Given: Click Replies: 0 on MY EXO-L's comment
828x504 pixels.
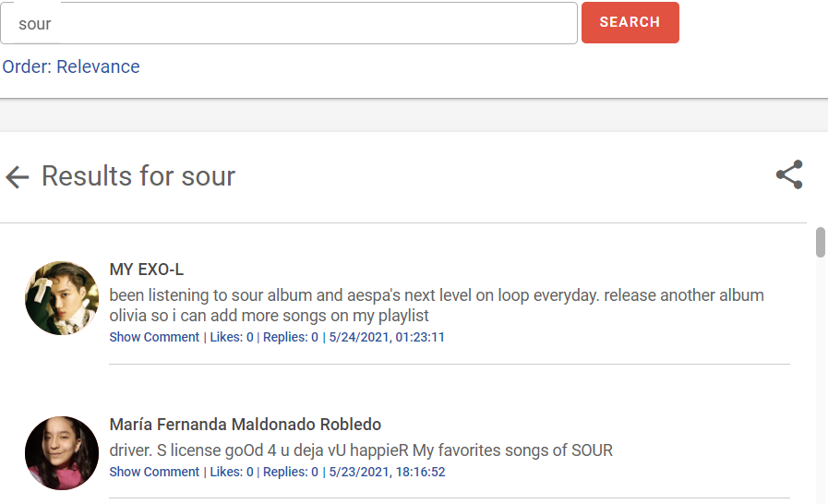Looking at the screenshot, I should [x=291, y=337].
